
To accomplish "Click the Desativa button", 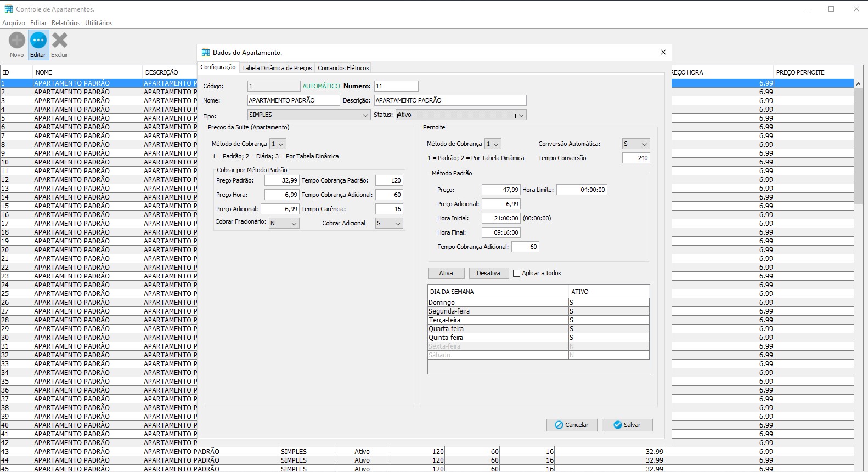I will point(488,273).
